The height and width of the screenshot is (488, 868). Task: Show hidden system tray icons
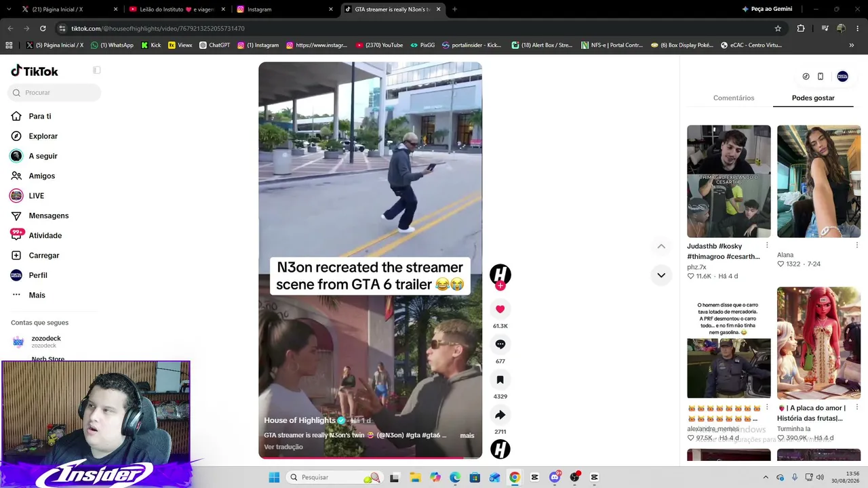coord(766,477)
